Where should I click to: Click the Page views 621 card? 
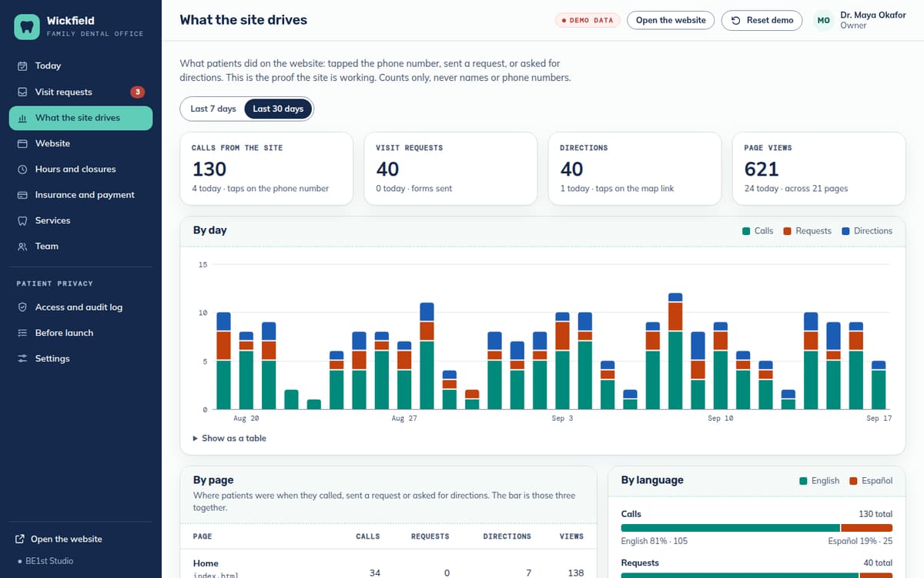point(819,169)
